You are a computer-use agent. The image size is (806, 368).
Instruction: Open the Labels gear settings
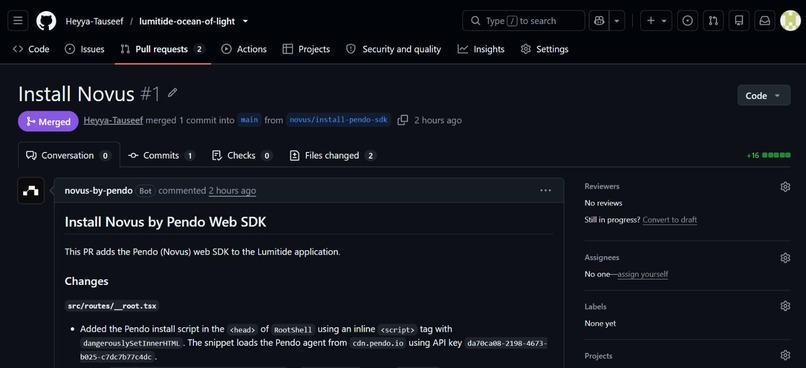(x=785, y=306)
